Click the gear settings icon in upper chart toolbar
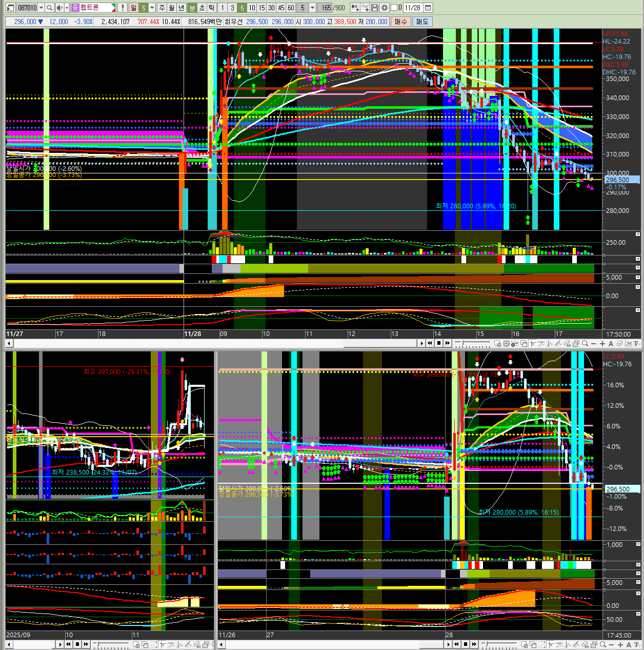 coord(506,344)
